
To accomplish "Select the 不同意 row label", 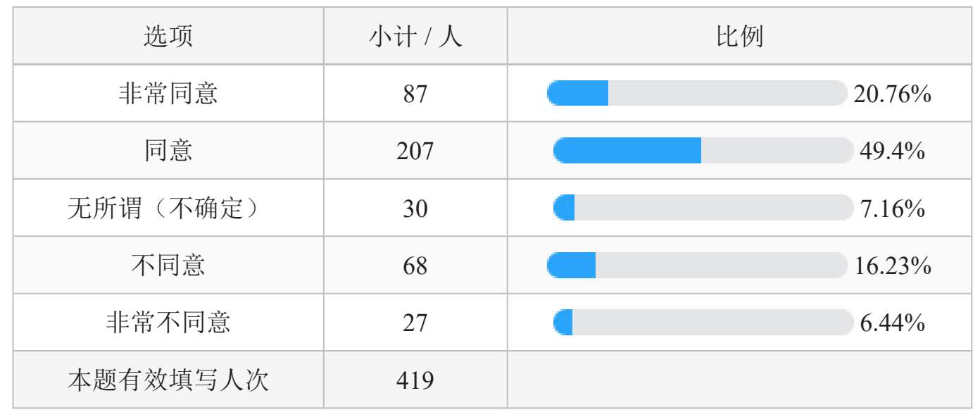I will pos(168,266).
